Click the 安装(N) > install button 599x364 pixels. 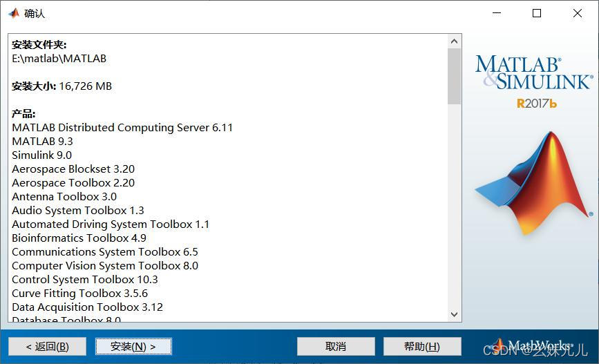133,347
